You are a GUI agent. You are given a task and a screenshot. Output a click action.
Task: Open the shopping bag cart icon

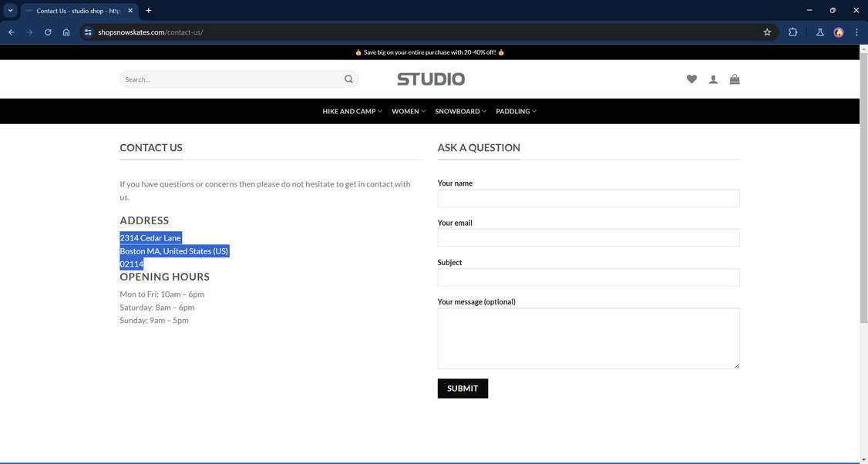pos(735,79)
